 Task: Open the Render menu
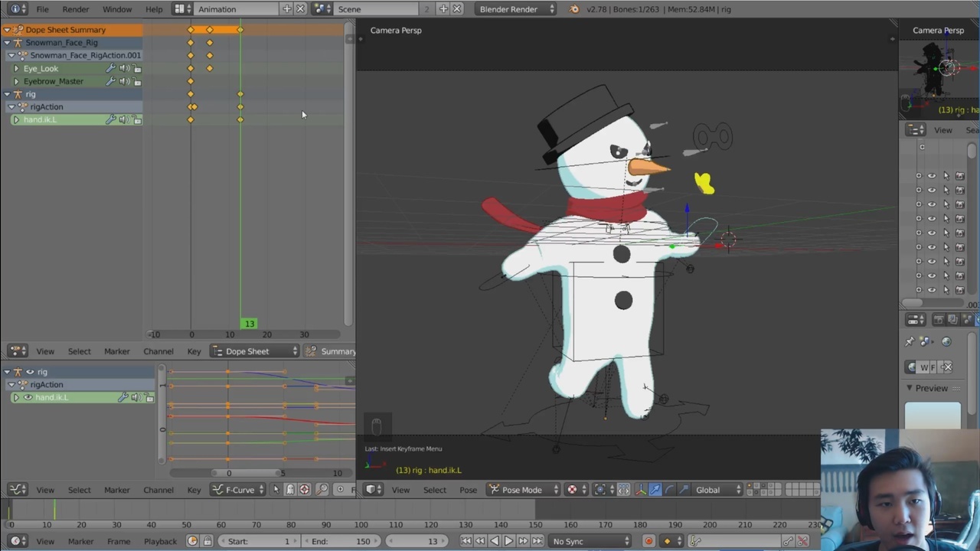click(76, 9)
